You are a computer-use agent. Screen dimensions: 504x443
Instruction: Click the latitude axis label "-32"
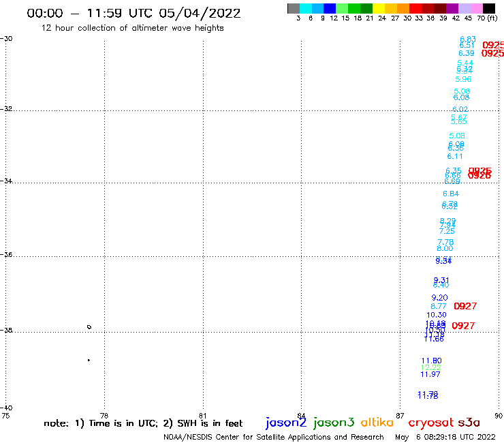[6, 109]
